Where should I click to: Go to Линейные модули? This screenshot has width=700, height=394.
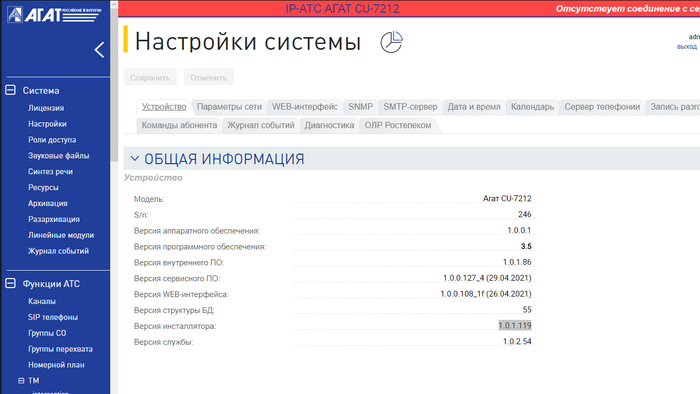61,235
